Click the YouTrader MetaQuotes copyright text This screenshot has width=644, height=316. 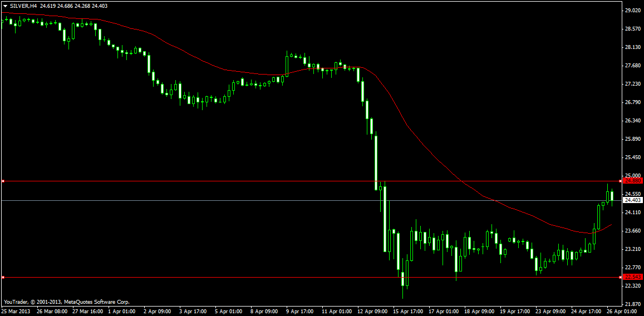tap(66, 302)
